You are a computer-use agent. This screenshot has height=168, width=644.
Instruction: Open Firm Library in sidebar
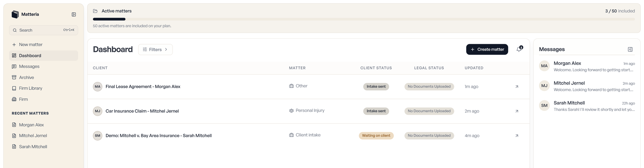click(x=43, y=88)
